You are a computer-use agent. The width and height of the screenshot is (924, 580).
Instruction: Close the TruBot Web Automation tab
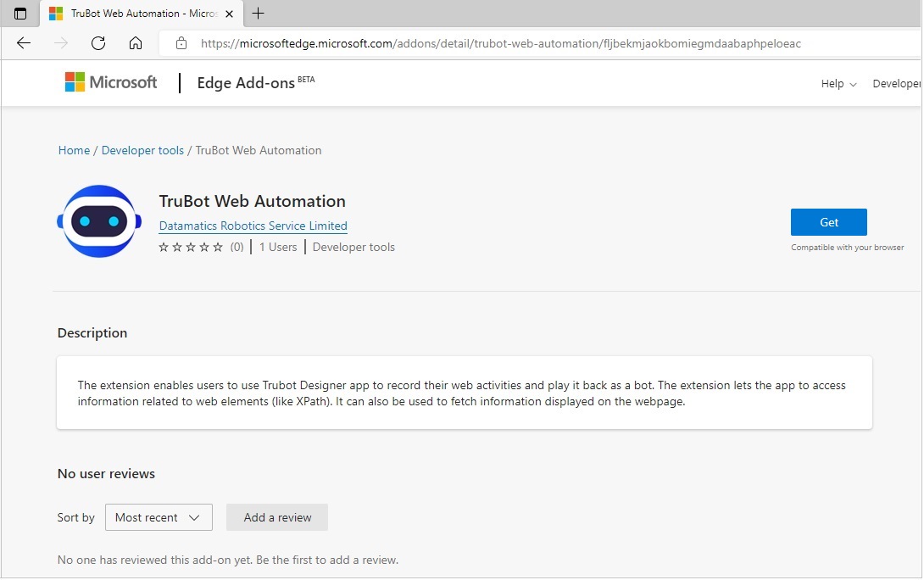[230, 14]
